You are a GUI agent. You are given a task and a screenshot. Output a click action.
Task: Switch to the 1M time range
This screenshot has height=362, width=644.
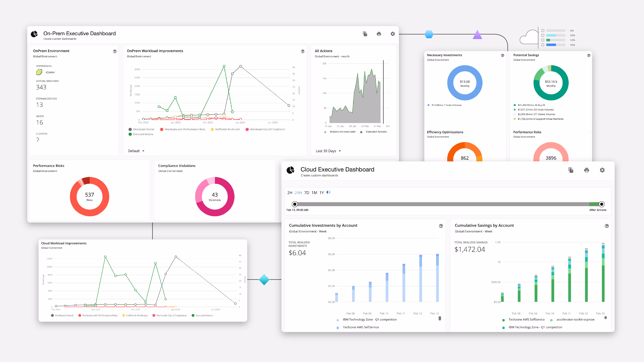[314, 193]
